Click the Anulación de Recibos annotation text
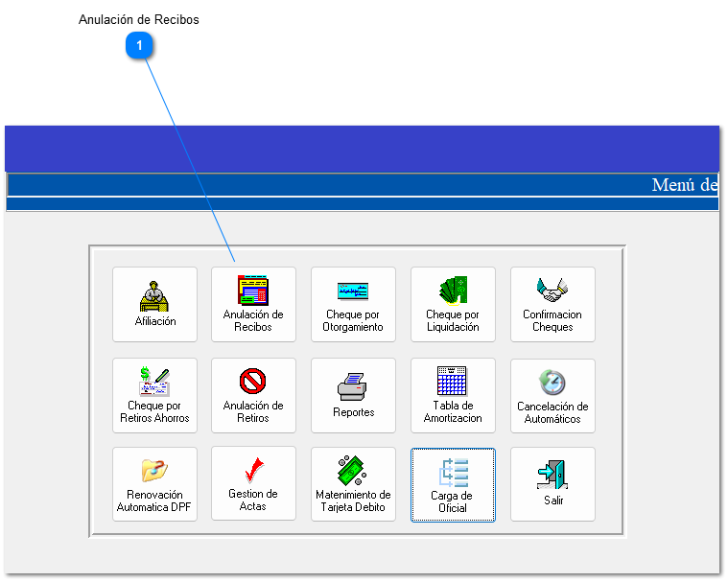Screen dimensions: 728x582 pyautogui.click(x=139, y=19)
